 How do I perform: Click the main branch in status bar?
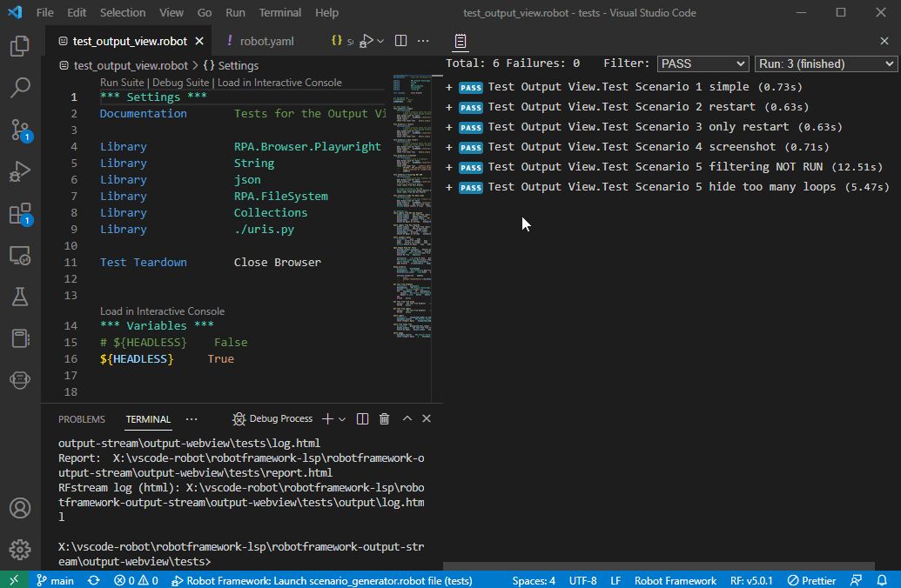click(55, 580)
